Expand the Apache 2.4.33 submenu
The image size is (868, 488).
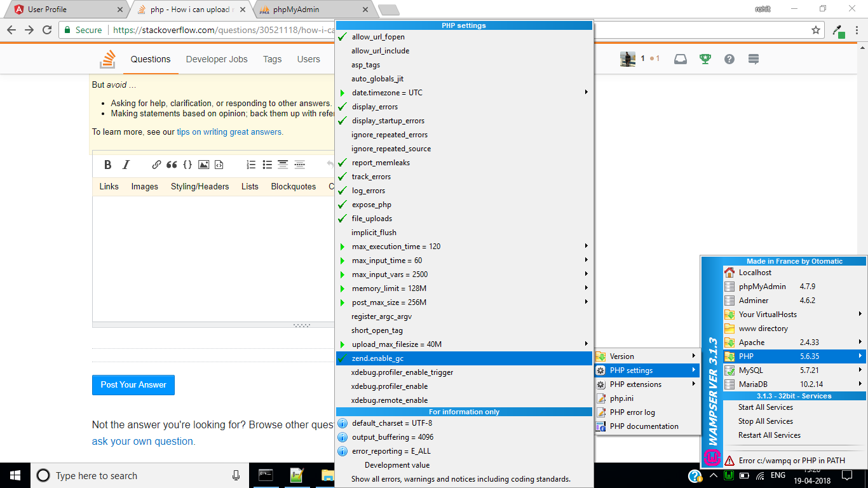point(794,342)
